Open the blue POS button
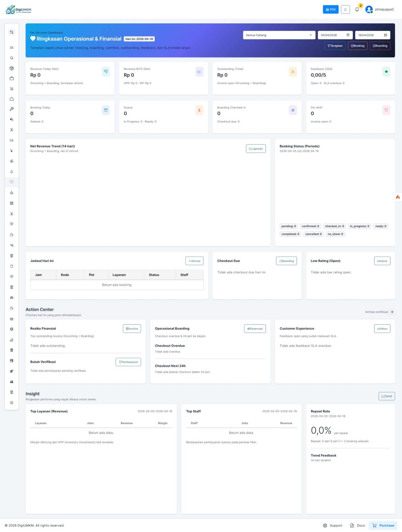Screen dimensions: 402x532 pos(330,10)
